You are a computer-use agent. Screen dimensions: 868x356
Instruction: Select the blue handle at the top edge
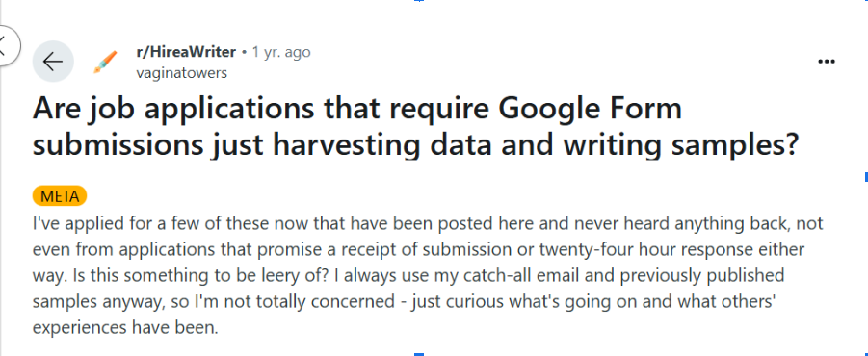(419, 1)
